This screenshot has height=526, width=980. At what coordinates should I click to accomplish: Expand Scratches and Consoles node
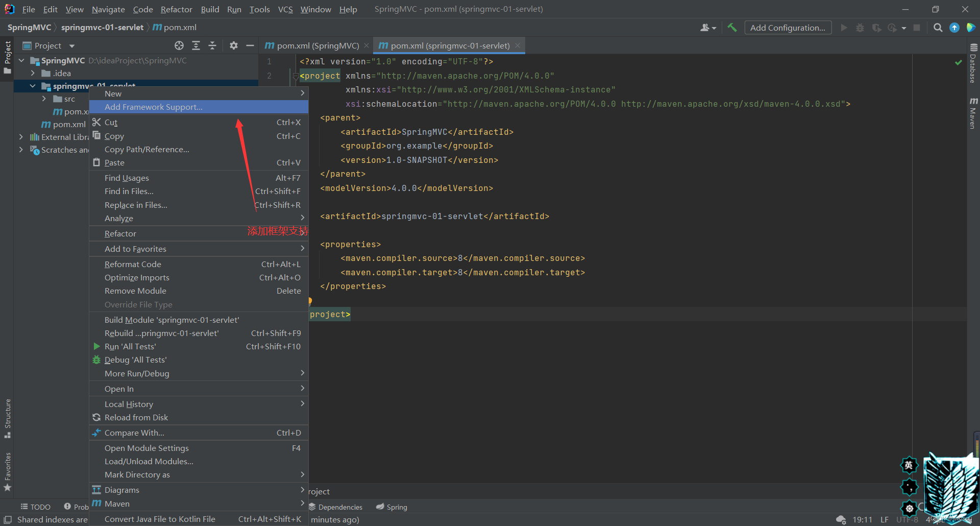pos(21,150)
